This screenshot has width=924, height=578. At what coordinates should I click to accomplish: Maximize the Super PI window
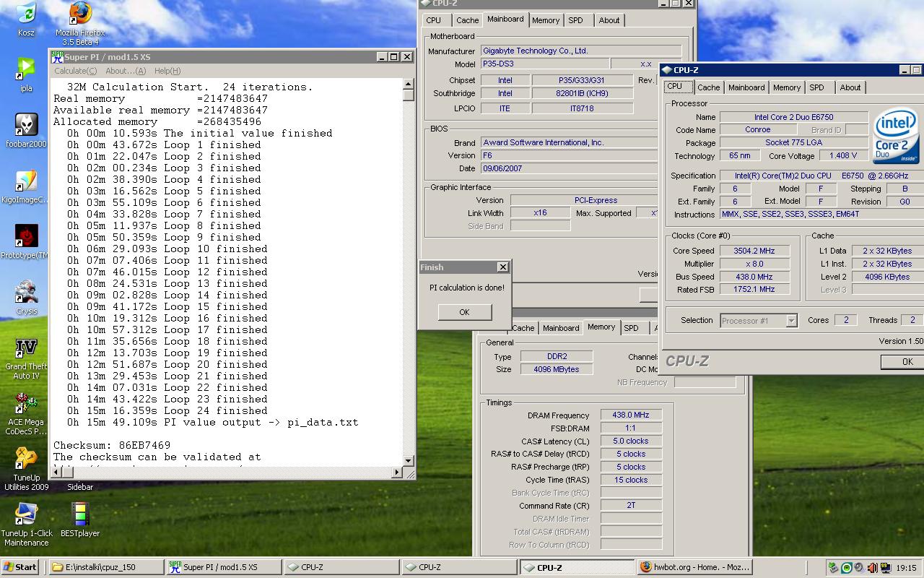tap(393, 57)
